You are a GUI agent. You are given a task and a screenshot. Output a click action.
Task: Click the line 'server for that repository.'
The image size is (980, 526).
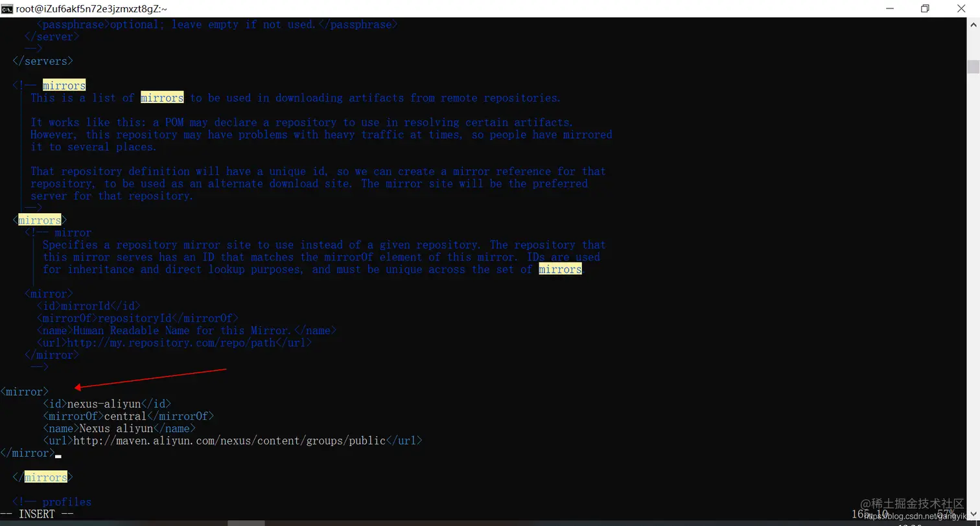pyautogui.click(x=112, y=196)
